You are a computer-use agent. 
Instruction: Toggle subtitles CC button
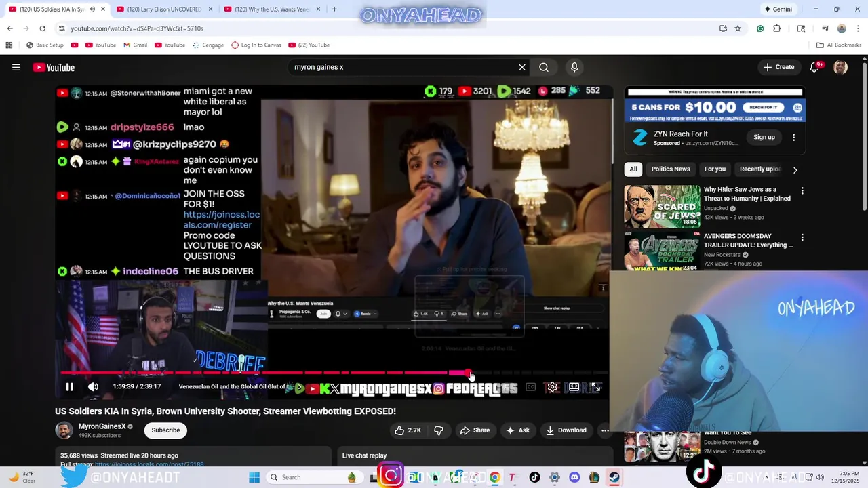[531, 387]
